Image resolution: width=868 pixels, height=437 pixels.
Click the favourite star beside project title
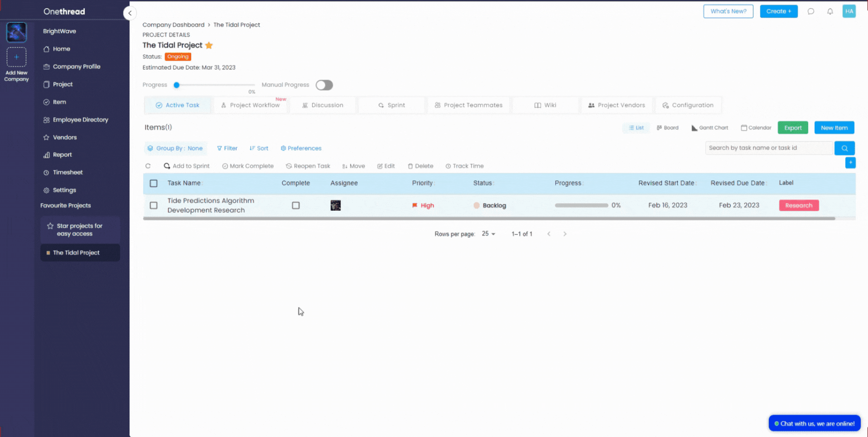tap(209, 45)
